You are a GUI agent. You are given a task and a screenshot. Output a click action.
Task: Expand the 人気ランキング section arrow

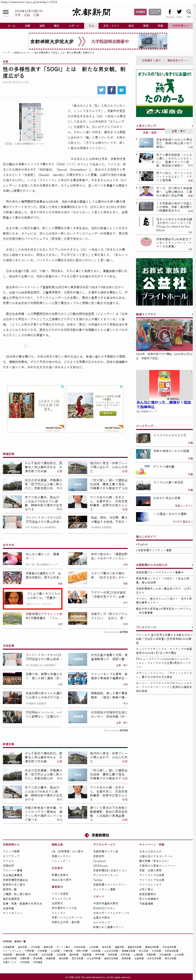coord(191,126)
